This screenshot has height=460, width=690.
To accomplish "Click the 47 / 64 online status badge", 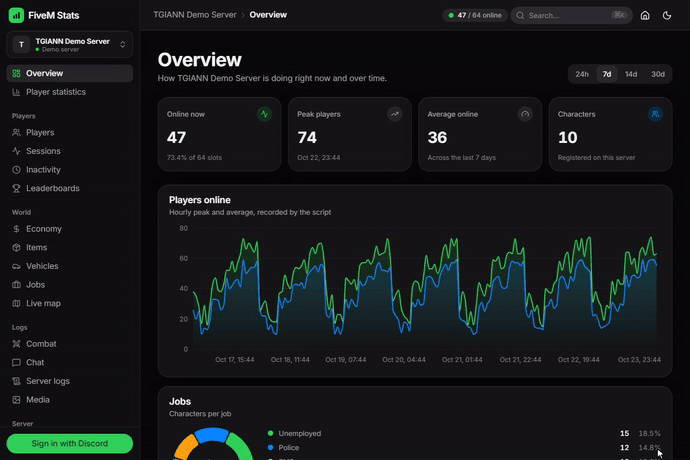I will (475, 15).
